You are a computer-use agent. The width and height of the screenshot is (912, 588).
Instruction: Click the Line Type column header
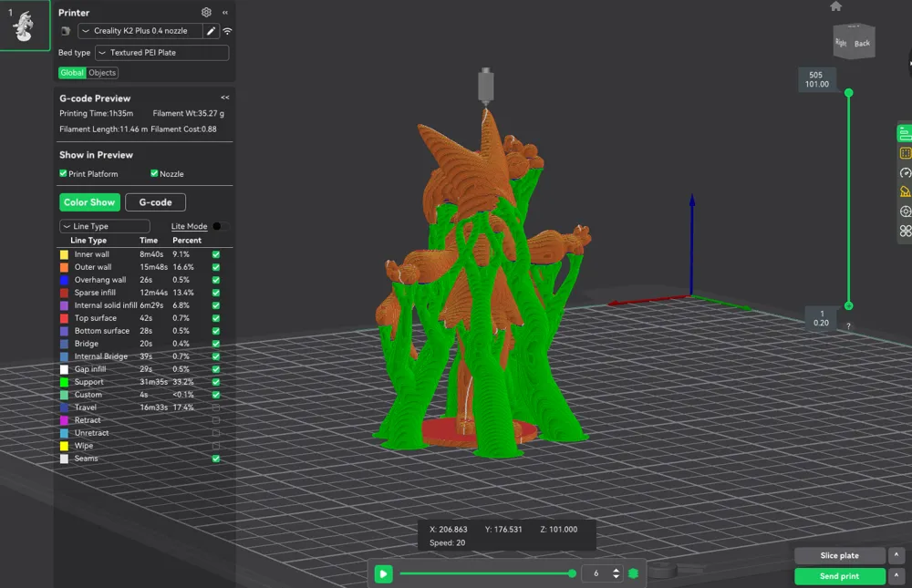(x=88, y=240)
